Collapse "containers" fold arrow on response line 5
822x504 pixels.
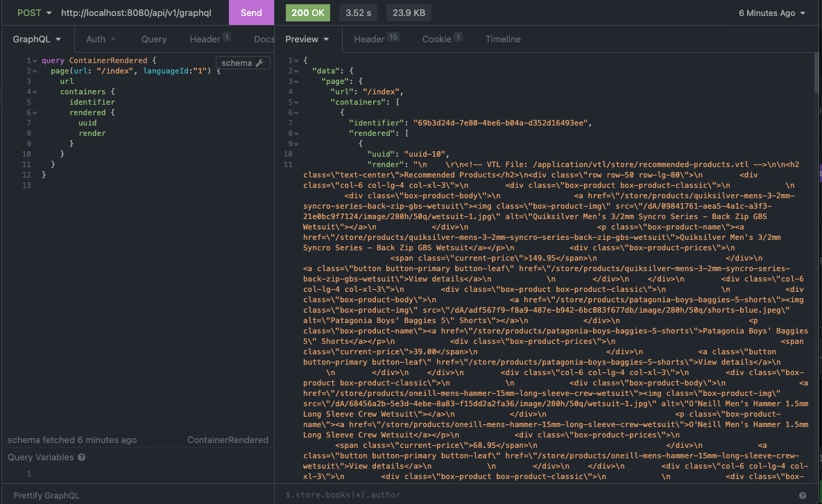[296, 103]
